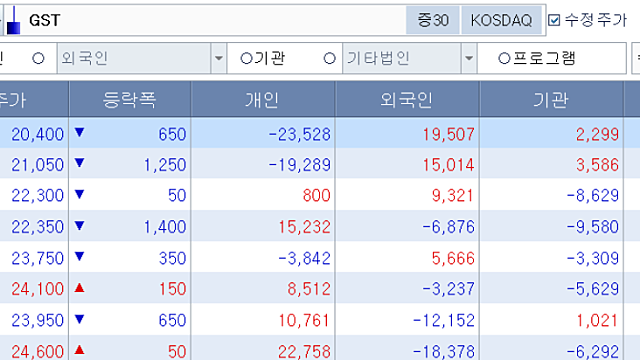Select the 외국인 value -18,378
The width and height of the screenshot is (640, 360).
[x=444, y=351]
